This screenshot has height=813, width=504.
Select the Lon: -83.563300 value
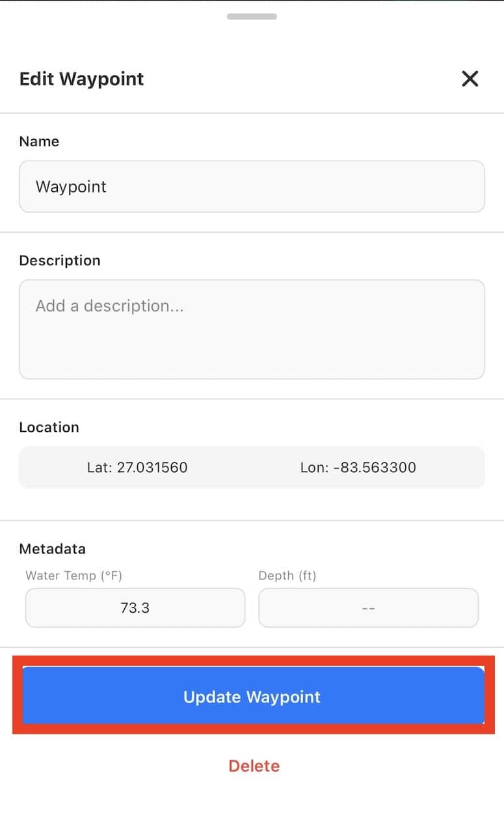358,467
